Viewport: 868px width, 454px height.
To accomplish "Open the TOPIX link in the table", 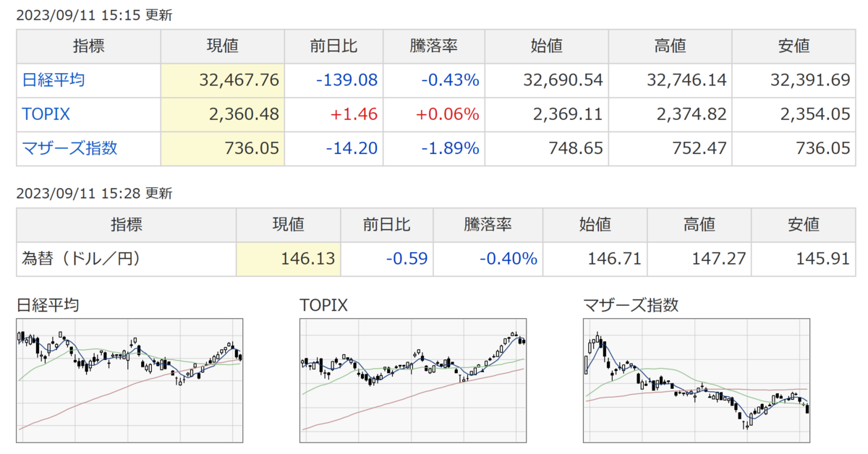I will click(46, 114).
